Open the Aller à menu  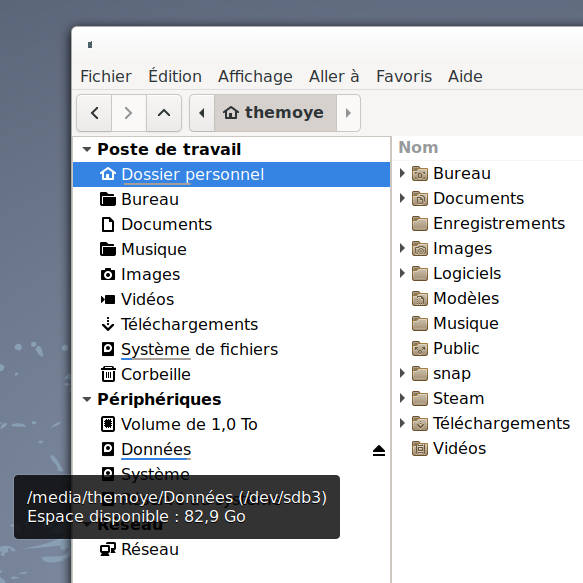[334, 76]
